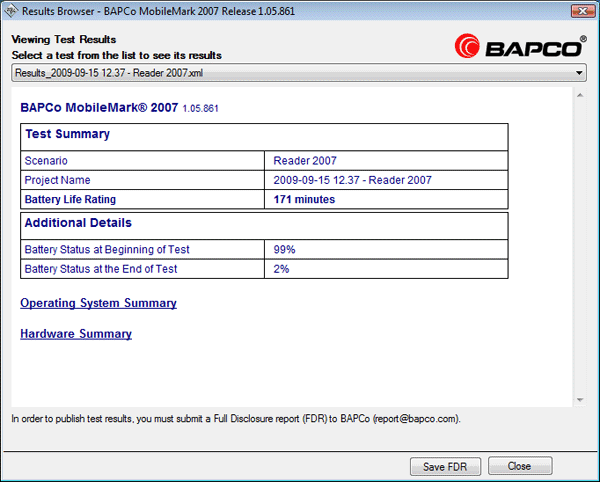The height and width of the screenshot is (482, 600).
Task: Open the Operating System Summary link
Action: [98, 303]
